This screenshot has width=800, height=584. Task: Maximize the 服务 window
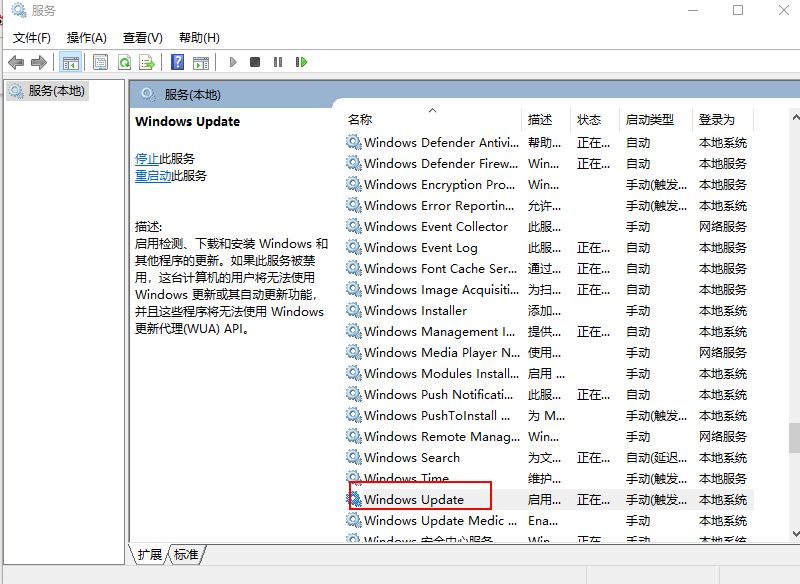pos(738,10)
